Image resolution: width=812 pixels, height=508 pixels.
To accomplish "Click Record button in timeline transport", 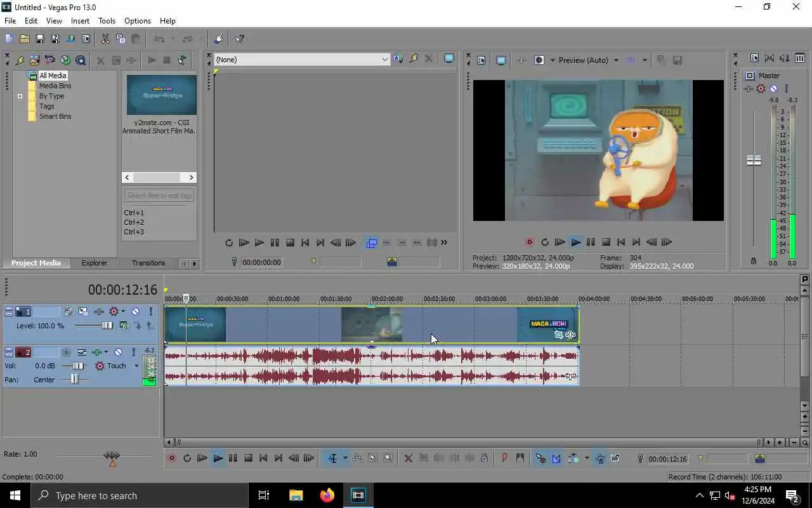I will tap(172, 458).
